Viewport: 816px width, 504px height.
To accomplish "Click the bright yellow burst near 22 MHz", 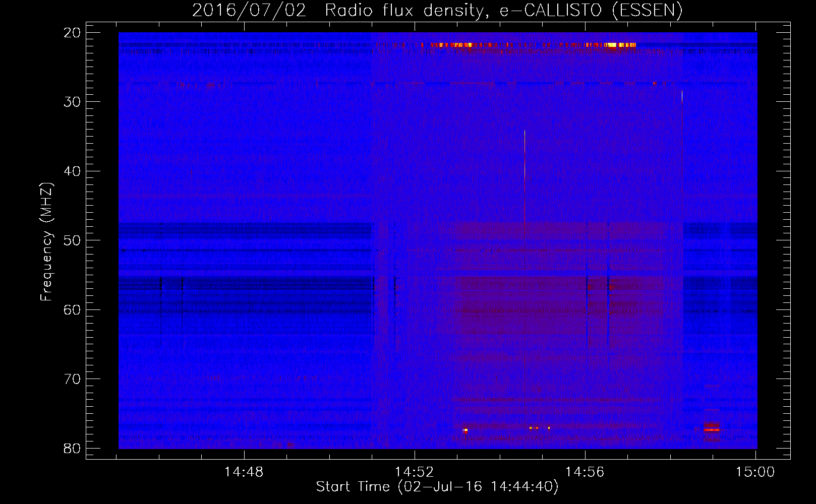I will (x=620, y=45).
